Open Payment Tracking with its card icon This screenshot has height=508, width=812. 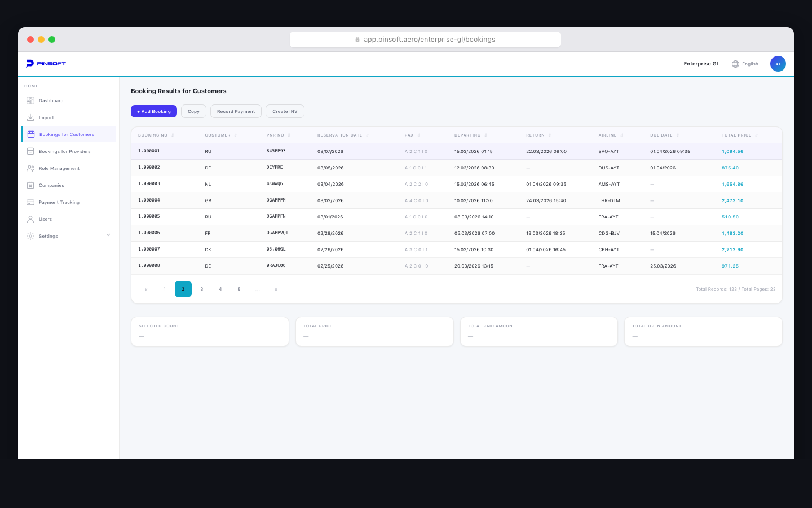31,202
